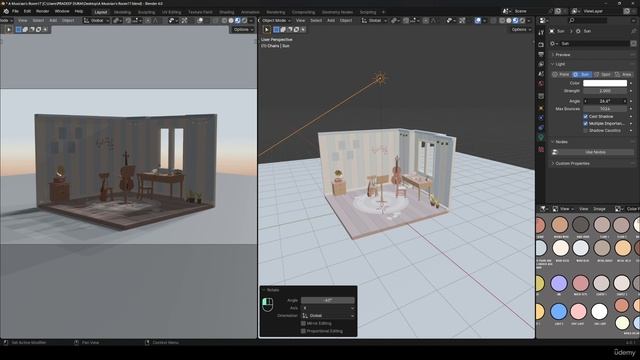Open Options dropdown in the left viewport
640x360 pixels.
click(243, 29)
